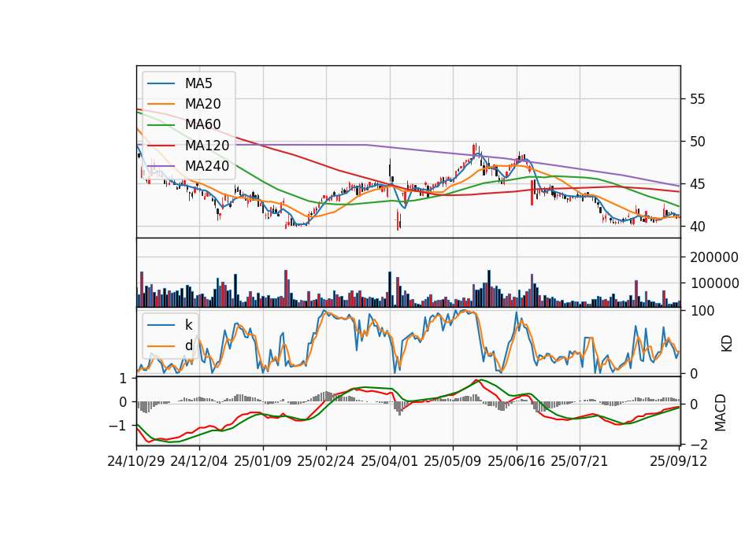Click the MACD left axis value 1

click(x=123, y=379)
